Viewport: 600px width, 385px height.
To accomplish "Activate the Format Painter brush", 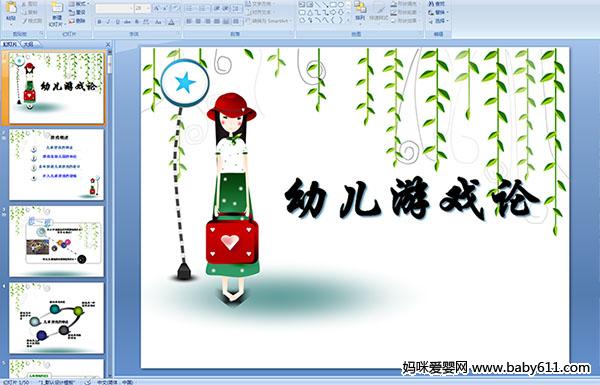I will (x=31, y=21).
